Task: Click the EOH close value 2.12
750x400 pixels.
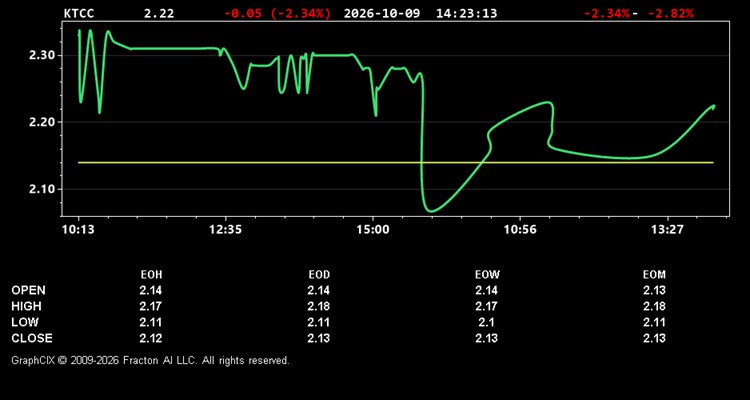Action: [x=151, y=338]
